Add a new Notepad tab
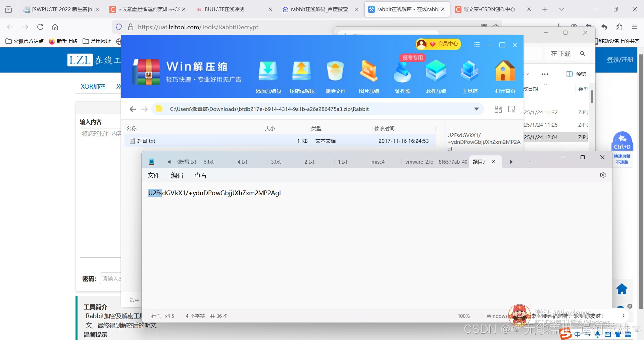Image resolution: width=644 pixels, height=340 pixels. click(x=529, y=162)
